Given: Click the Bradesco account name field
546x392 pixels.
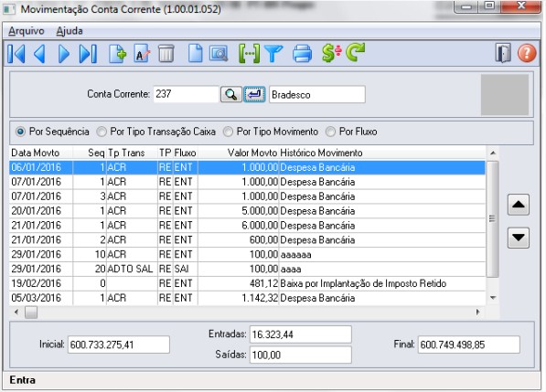Looking at the screenshot, I should pyautogui.click(x=317, y=94).
